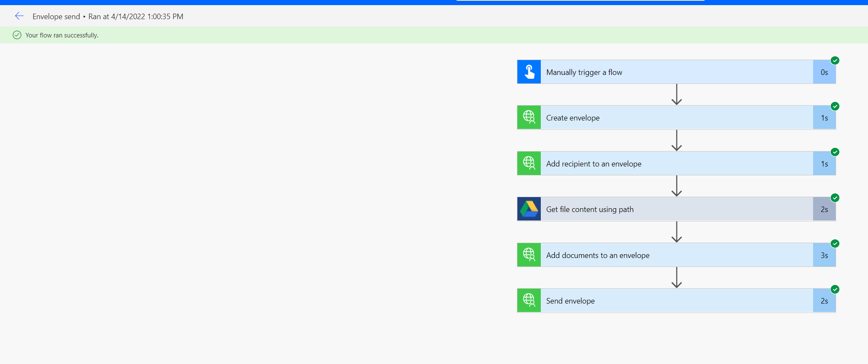Click the Send envelope globe icon
This screenshot has height=364, width=868.
pyautogui.click(x=529, y=301)
